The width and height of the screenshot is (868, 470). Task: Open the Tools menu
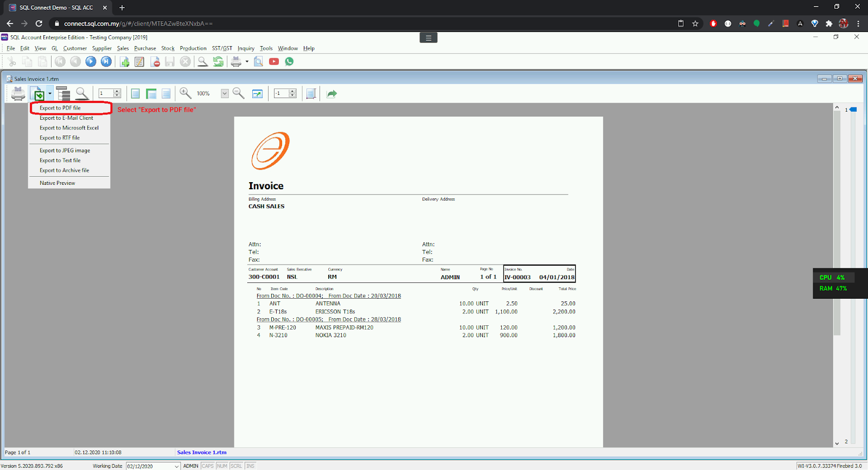click(x=266, y=48)
